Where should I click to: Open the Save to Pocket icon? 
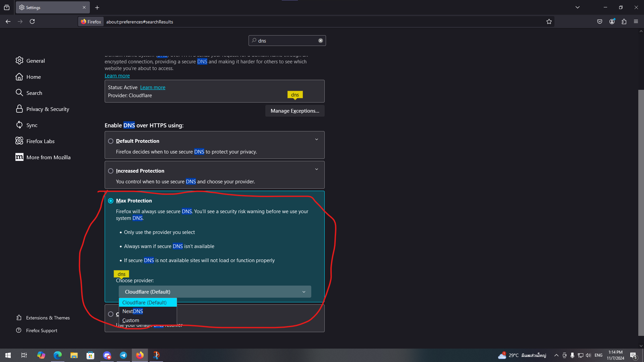(x=600, y=21)
